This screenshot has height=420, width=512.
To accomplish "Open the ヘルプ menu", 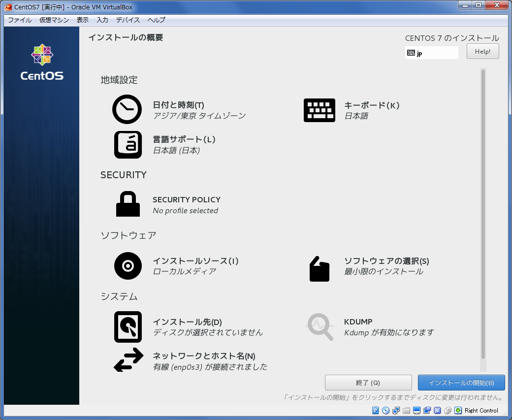I will (157, 20).
